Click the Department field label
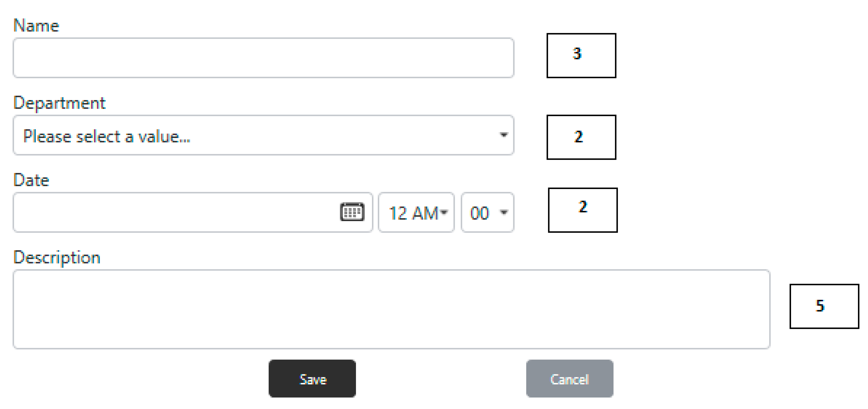The width and height of the screenshot is (868, 409). [59, 103]
